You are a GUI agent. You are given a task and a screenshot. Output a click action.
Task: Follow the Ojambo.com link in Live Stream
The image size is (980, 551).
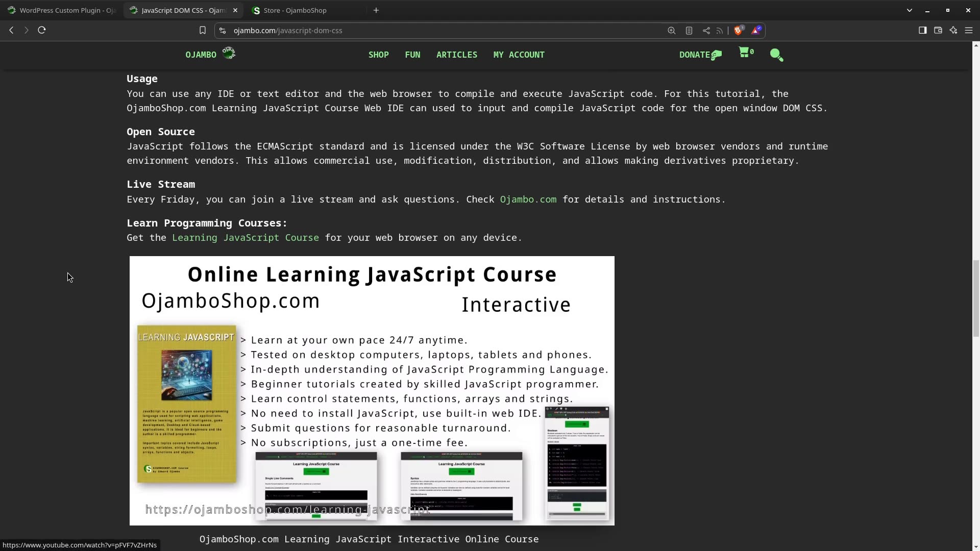tap(528, 199)
